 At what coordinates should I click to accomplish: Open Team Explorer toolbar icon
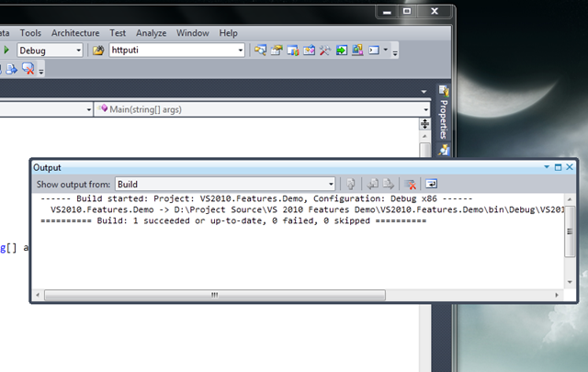tap(293, 50)
